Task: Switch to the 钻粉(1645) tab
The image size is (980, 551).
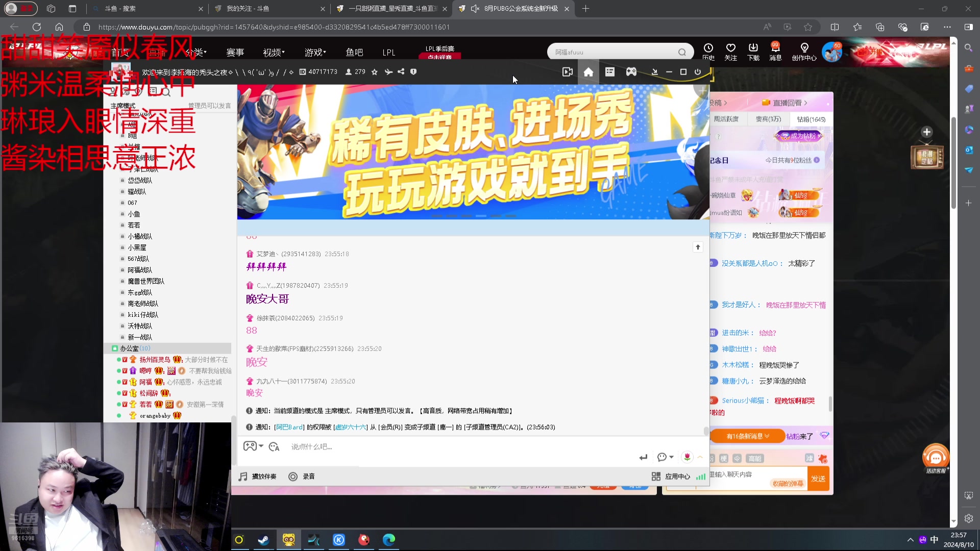Action: coord(811,119)
